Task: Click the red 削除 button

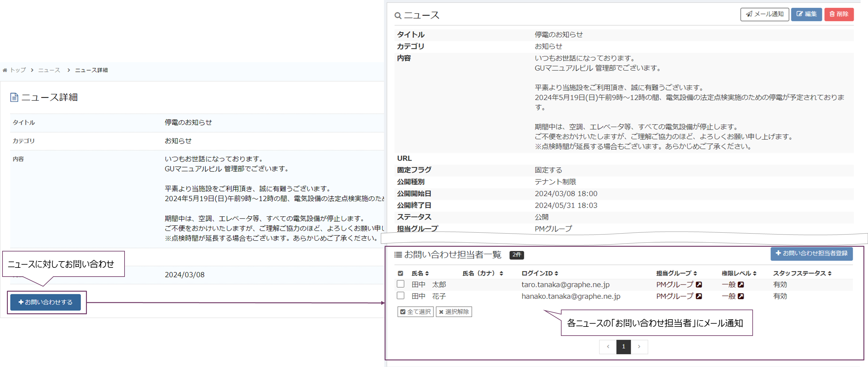Action: click(x=839, y=14)
